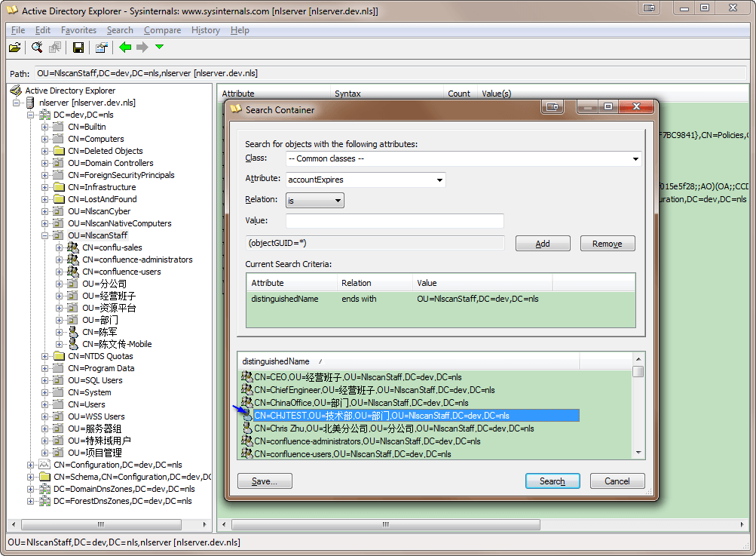Click the Open/Connect folder toolbar icon
The image size is (756, 556).
[14, 48]
